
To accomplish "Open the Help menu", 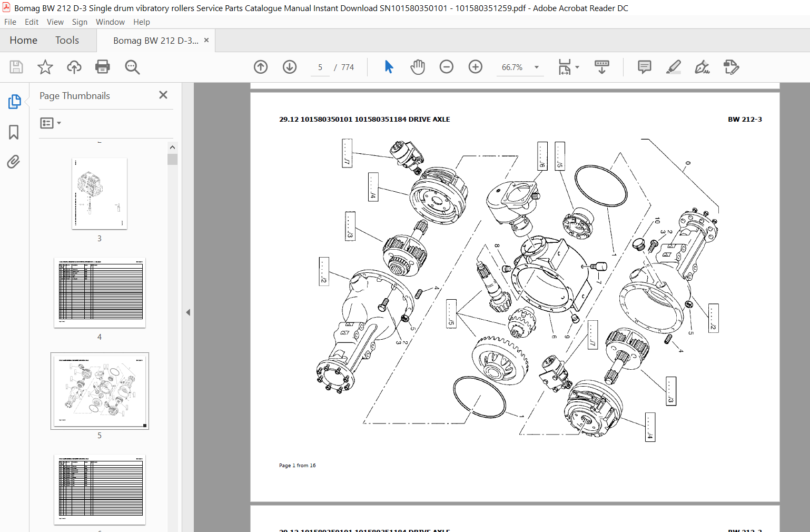I will (142, 22).
